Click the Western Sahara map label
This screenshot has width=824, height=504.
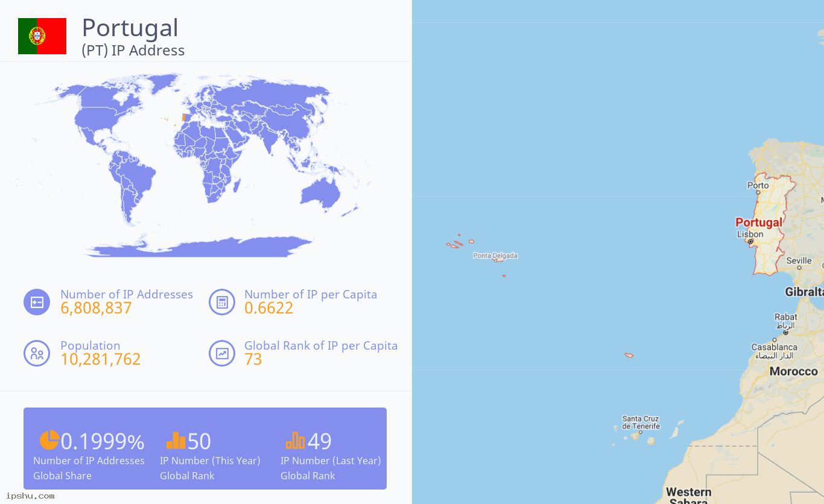[x=688, y=497]
